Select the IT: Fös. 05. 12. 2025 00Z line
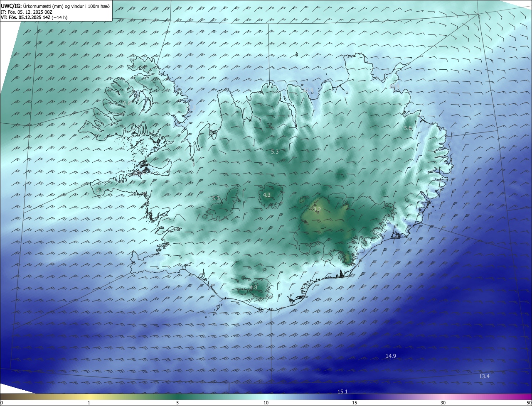The width and height of the screenshot is (532, 406). click(27, 12)
